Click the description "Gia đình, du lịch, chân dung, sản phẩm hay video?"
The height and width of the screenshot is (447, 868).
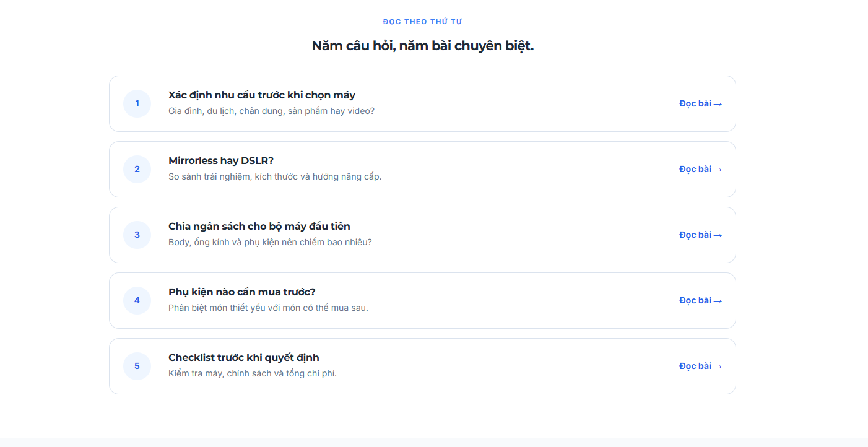[271, 111]
